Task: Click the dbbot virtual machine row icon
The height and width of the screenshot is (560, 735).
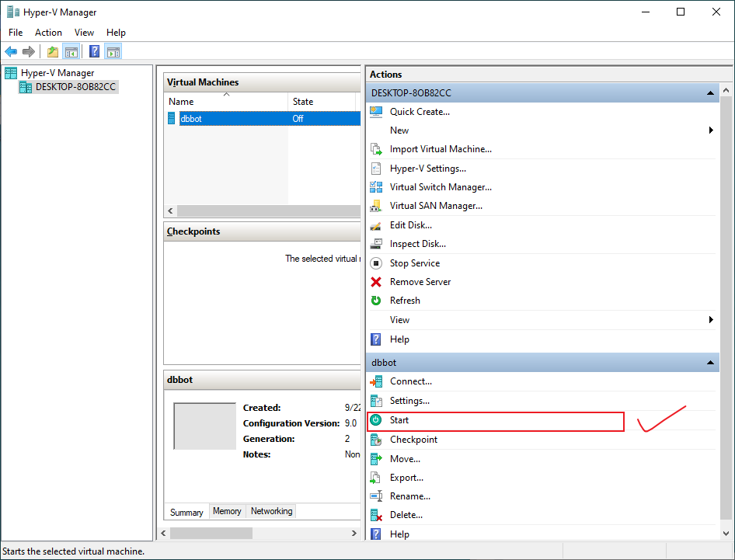Action: (172, 119)
